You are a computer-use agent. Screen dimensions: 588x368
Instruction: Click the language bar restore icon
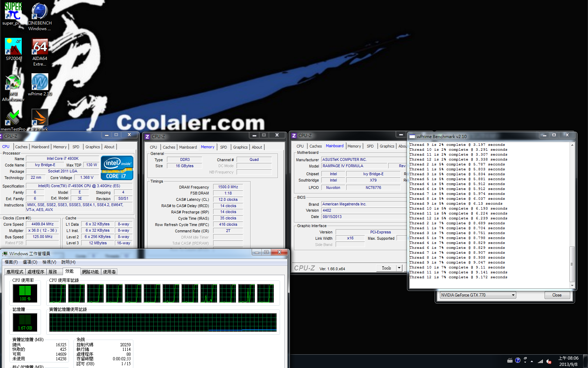(x=525, y=358)
